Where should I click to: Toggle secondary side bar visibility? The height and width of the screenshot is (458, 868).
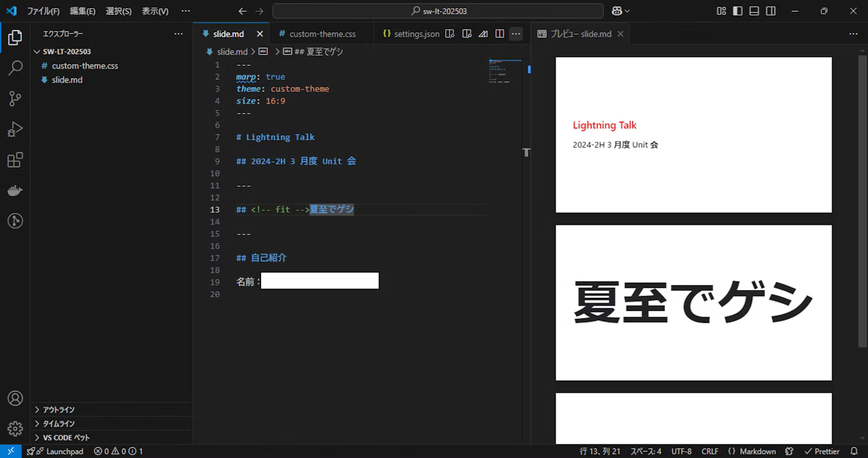point(771,11)
